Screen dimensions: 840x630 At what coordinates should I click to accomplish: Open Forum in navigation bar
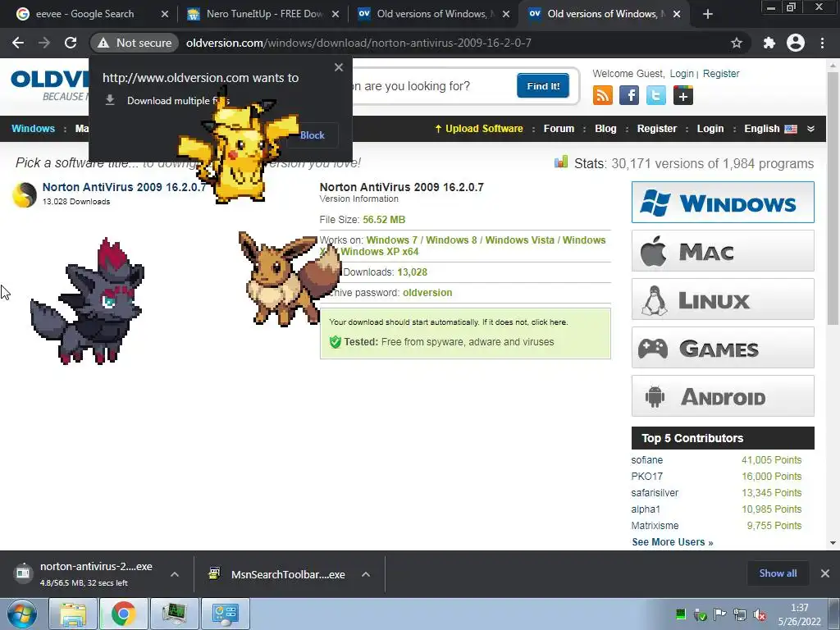pos(559,129)
